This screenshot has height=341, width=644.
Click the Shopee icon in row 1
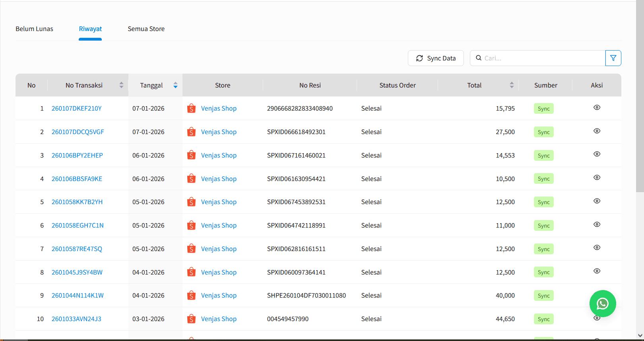[x=191, y=109]
